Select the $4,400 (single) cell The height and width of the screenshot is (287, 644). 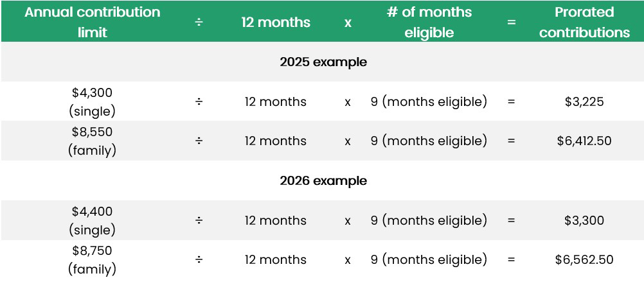92,220
